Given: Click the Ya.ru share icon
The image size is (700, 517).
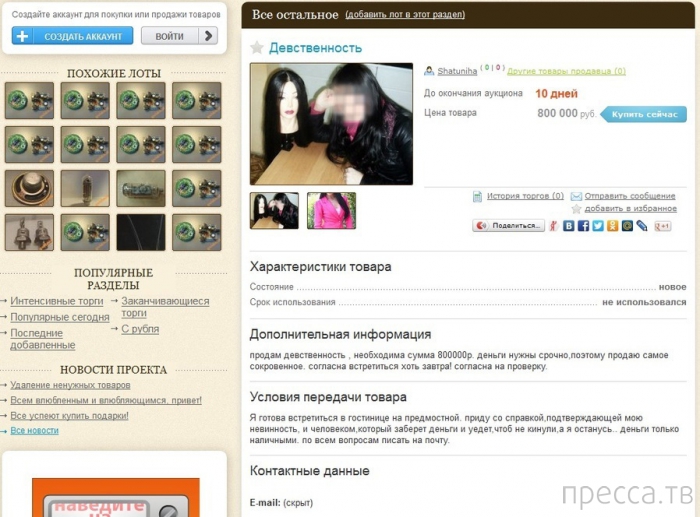Looking at the screenshot, I should 554,226.
